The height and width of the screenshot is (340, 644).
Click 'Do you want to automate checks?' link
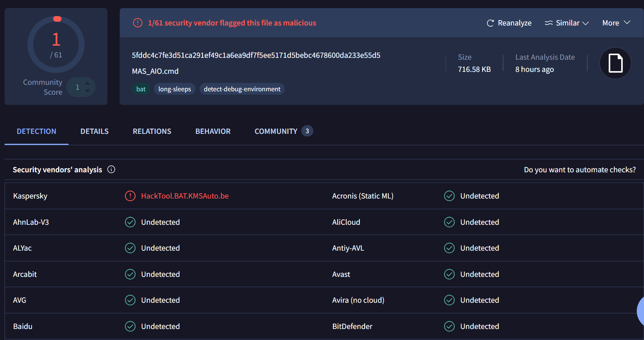(580, 170)
